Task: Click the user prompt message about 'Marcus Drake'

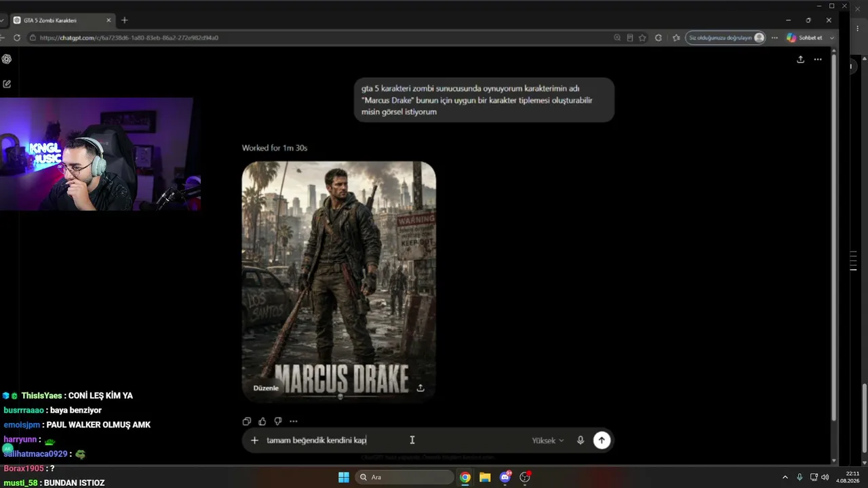Action: 484,100
